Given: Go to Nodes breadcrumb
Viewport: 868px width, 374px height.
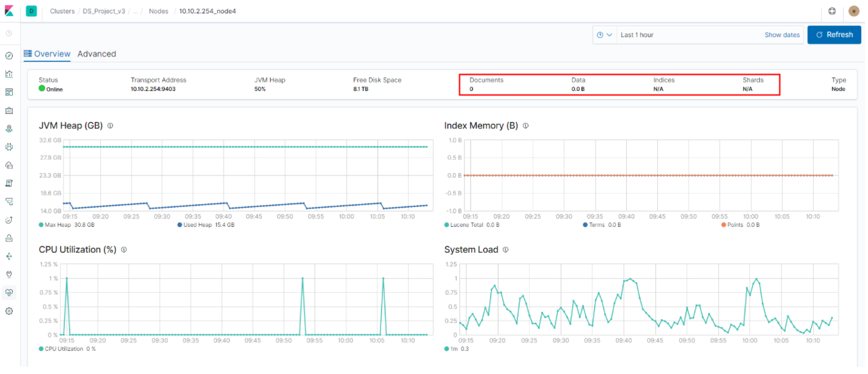Looking at the screenshot, I should pos(159,11).
